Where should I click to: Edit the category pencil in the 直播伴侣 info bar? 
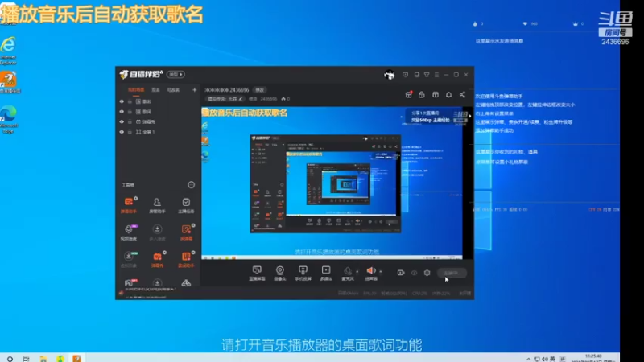[x=241, y=99]
